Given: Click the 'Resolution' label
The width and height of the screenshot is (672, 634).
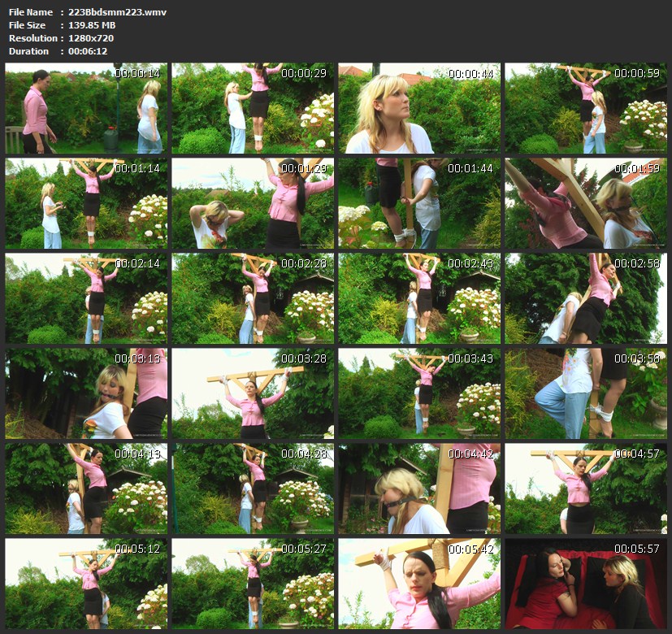Looking at the screenshot, I should coord(33,38).
